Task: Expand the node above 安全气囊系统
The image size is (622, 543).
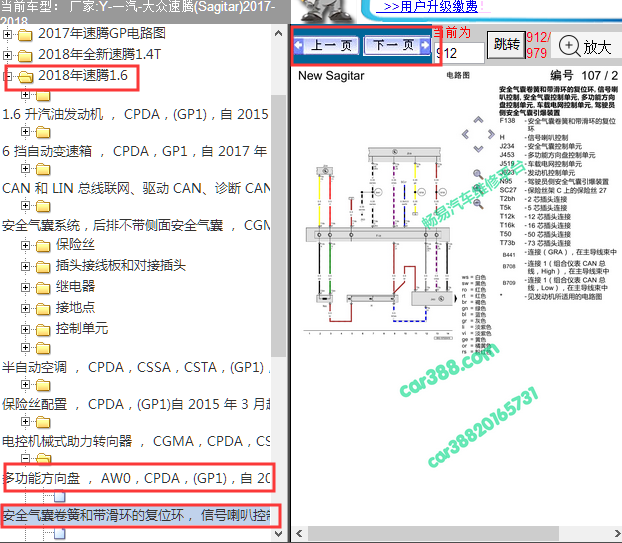Action: coord(25,205)
